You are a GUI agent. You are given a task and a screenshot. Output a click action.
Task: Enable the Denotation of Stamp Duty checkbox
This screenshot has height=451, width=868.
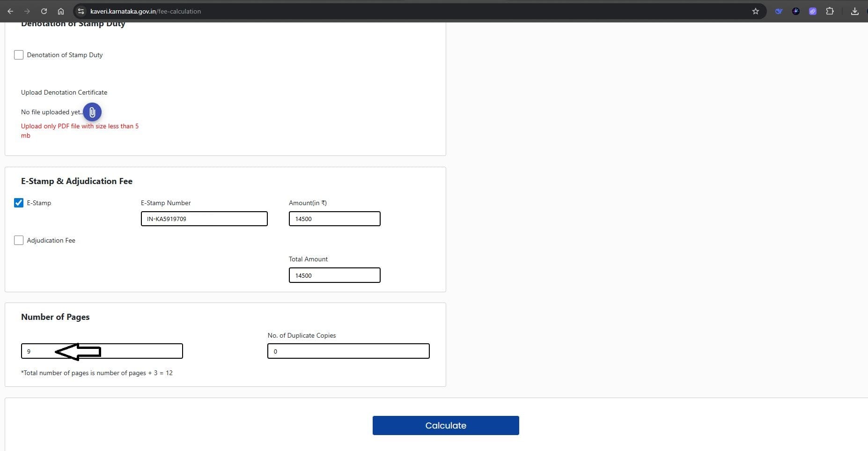[19, 55]
